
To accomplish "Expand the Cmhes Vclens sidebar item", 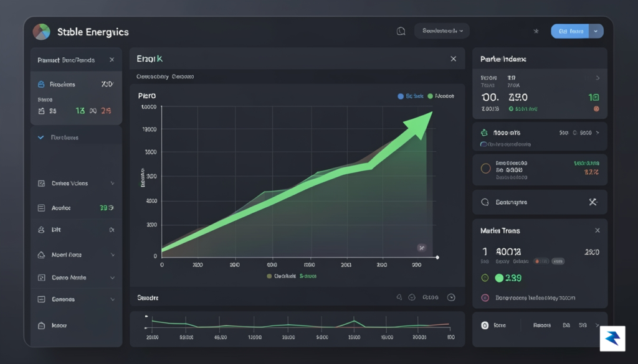I will pyautogui.click(x=75, y=183).
